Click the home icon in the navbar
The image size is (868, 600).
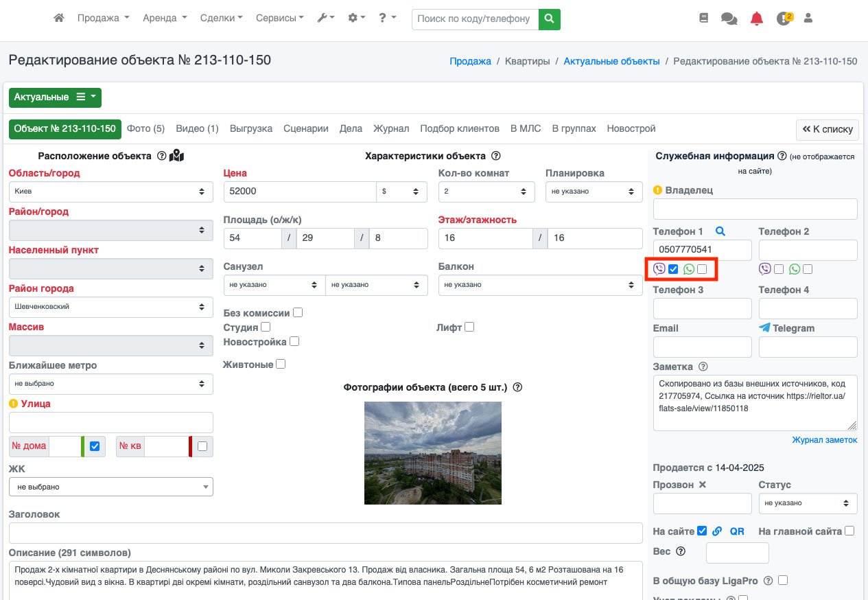[x=59, y=19]
